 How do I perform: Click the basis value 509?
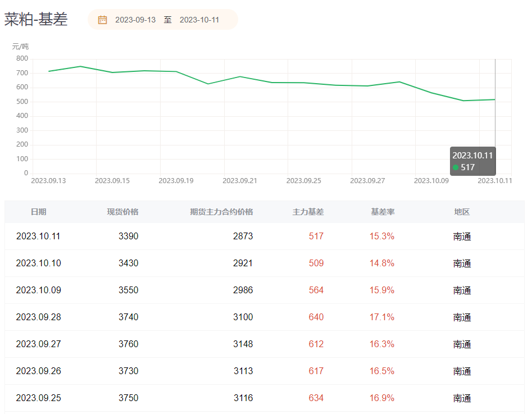click(x=316, y=263)
